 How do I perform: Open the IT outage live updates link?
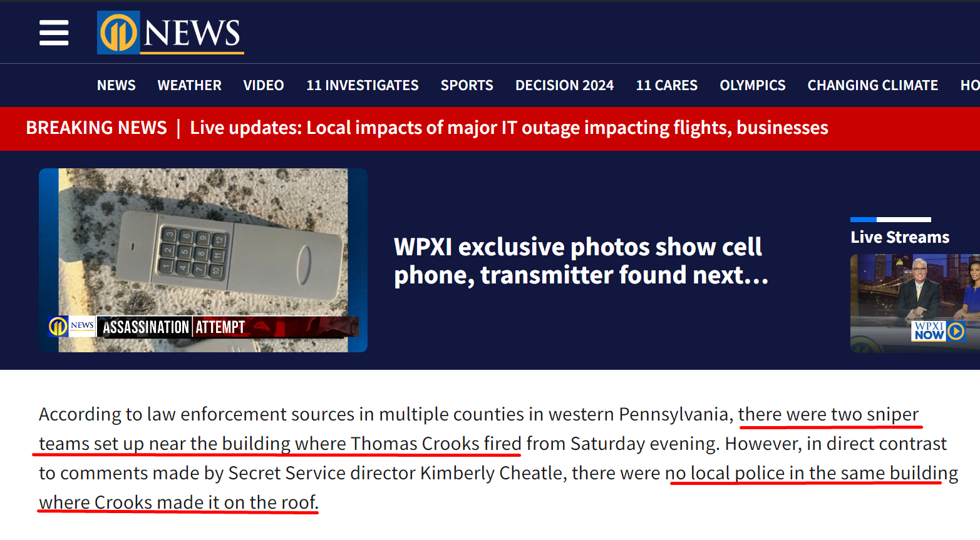(x=509, y=128)
